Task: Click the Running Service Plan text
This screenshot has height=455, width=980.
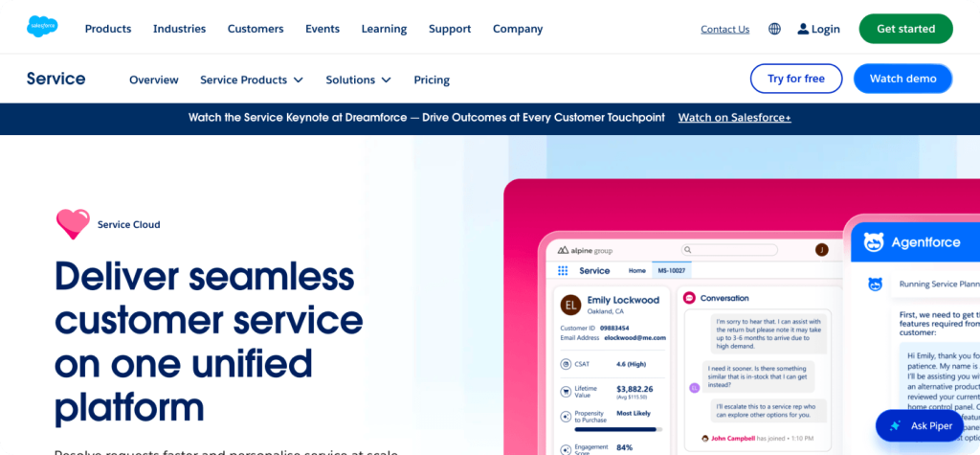Action: coord(940,284)
